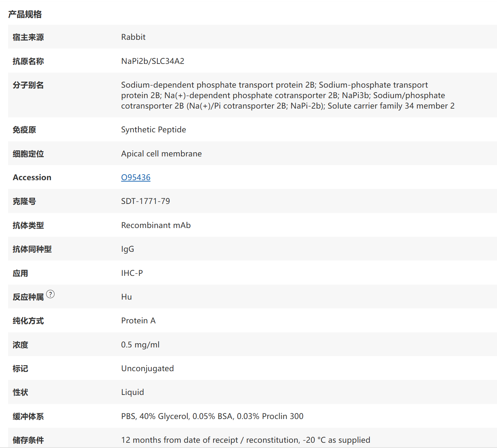Screen dimensions: 497x448
Task: Click the Unconjugated conjugate label
Action: 147,368
